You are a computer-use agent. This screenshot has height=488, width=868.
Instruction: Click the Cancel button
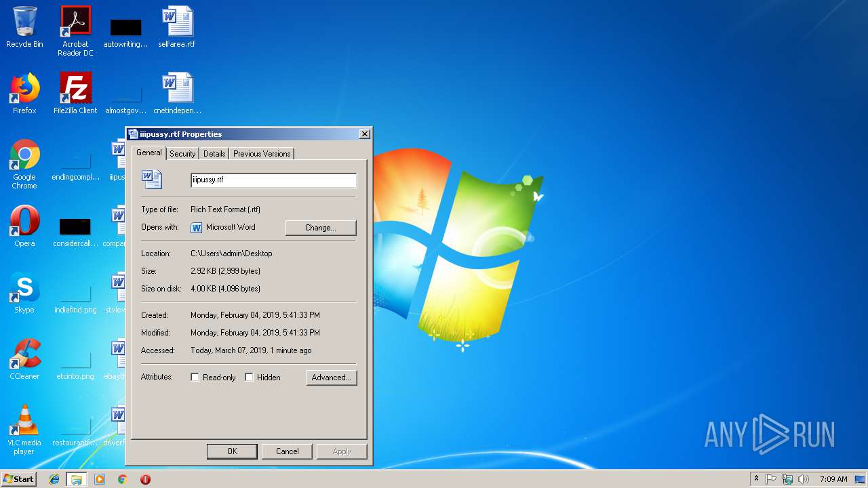pos(287,451)
